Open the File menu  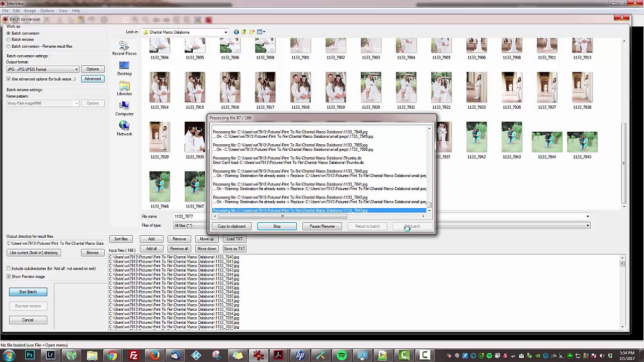(5, 11)
